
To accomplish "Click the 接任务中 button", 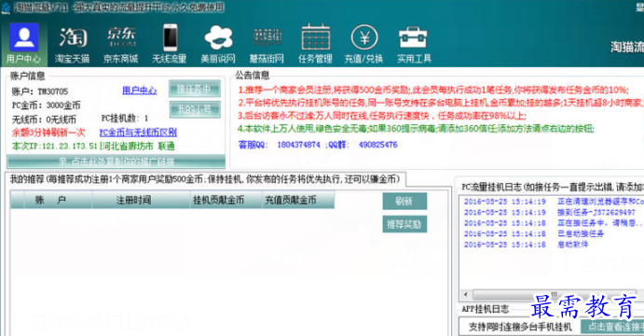I will (195, 89).
